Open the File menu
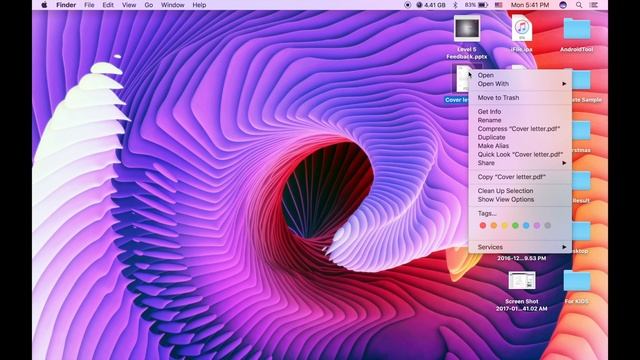Viewport: 640px width, 360px height. click(89, 5)
